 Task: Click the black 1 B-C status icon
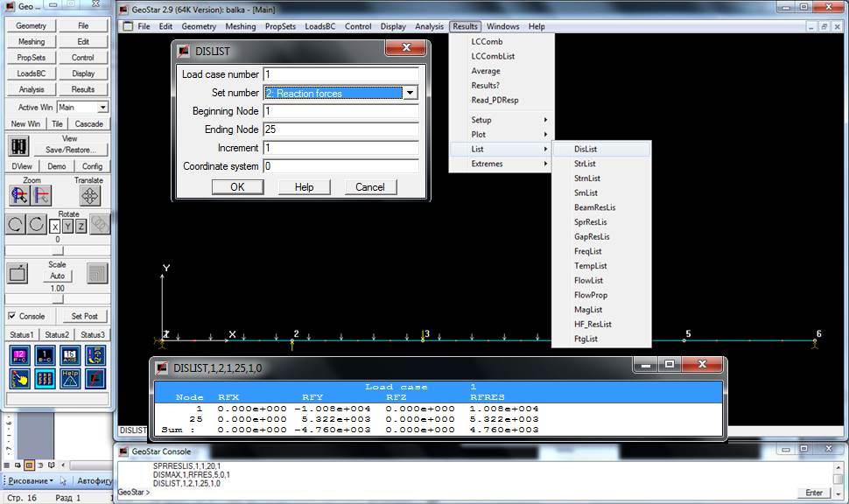(x=45, y=355)
